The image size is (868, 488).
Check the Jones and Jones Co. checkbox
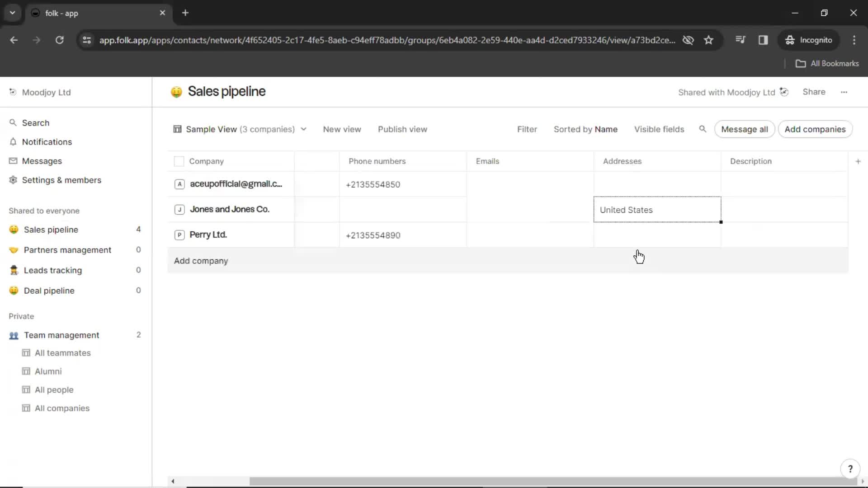click(x=179, y=210)
